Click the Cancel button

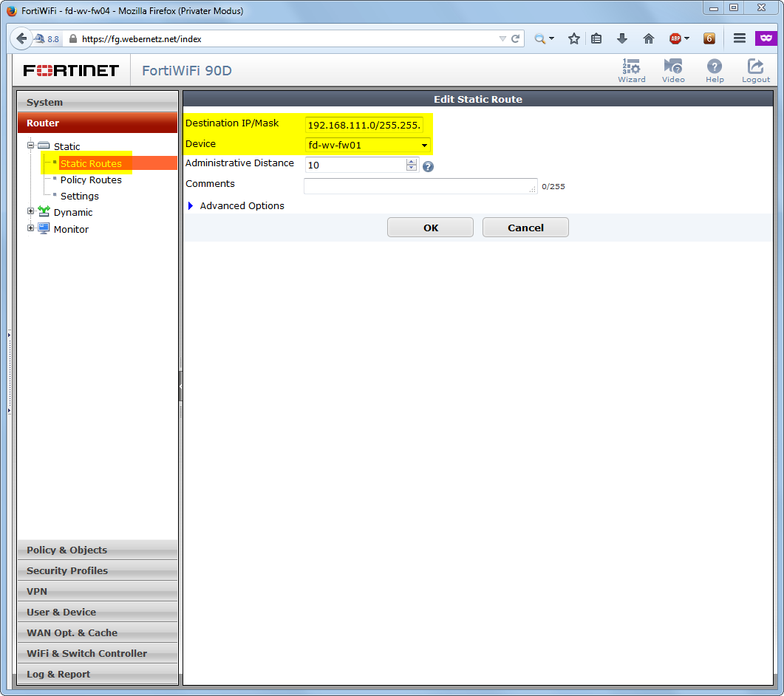click(x=525, y=228)
